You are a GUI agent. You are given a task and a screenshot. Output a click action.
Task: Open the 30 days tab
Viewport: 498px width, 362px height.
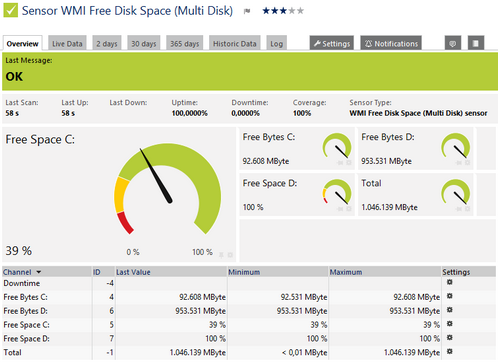(144, 43)
